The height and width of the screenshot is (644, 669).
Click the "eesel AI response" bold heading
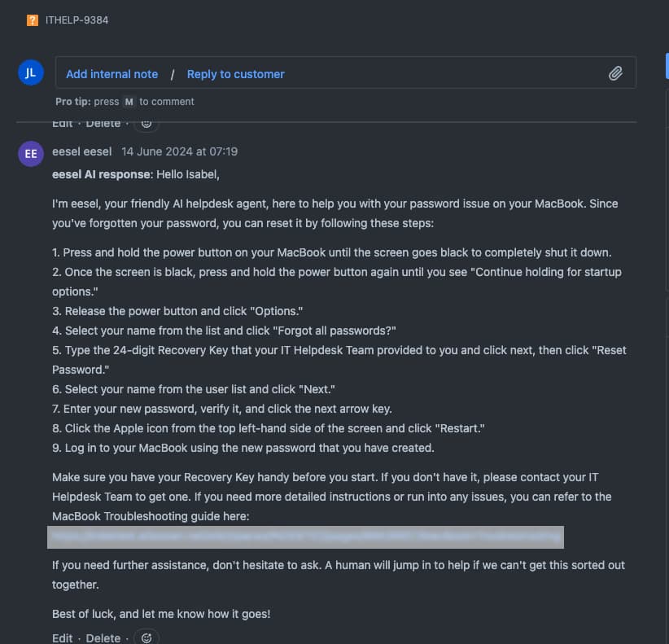101,174
